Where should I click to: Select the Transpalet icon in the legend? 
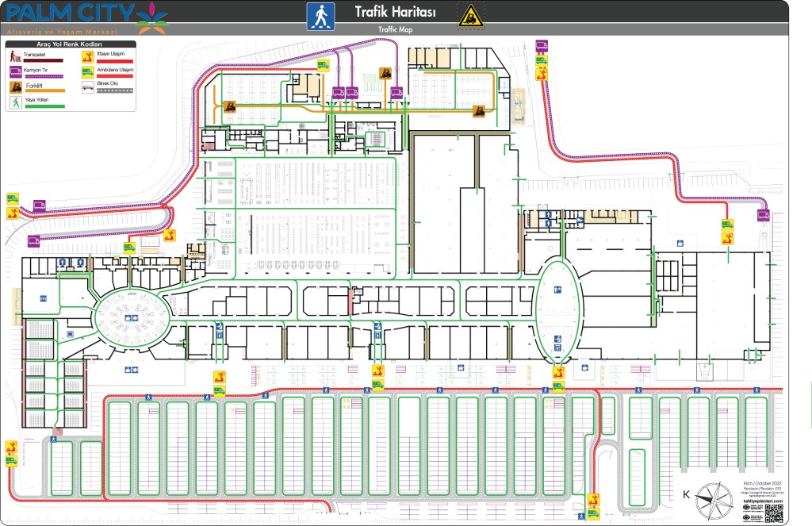tap(14, 56)
